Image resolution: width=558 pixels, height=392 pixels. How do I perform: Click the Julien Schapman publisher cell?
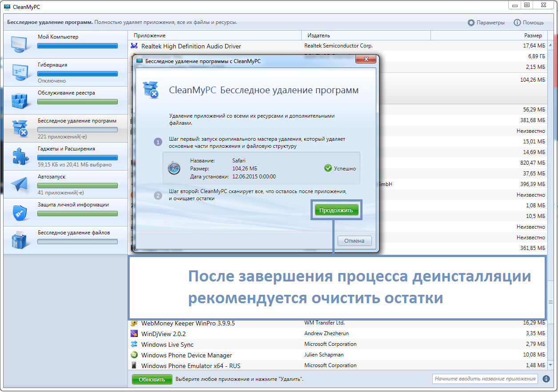(324, 355)
